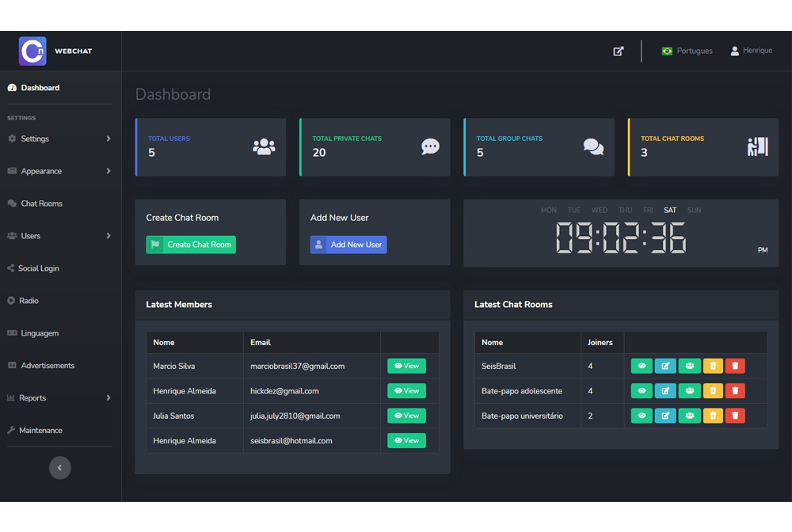
Task: Open the Portugues language dropdown
Action: click(687, 51)
